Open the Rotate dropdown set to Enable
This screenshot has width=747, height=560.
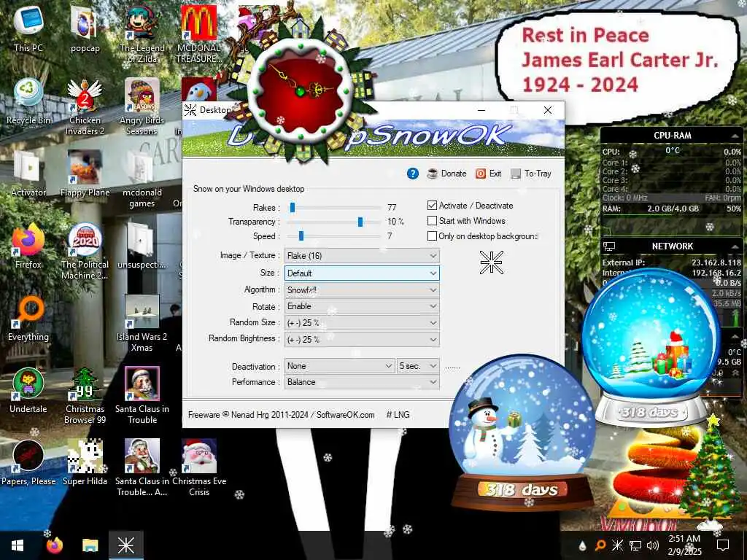click(362, 306)
